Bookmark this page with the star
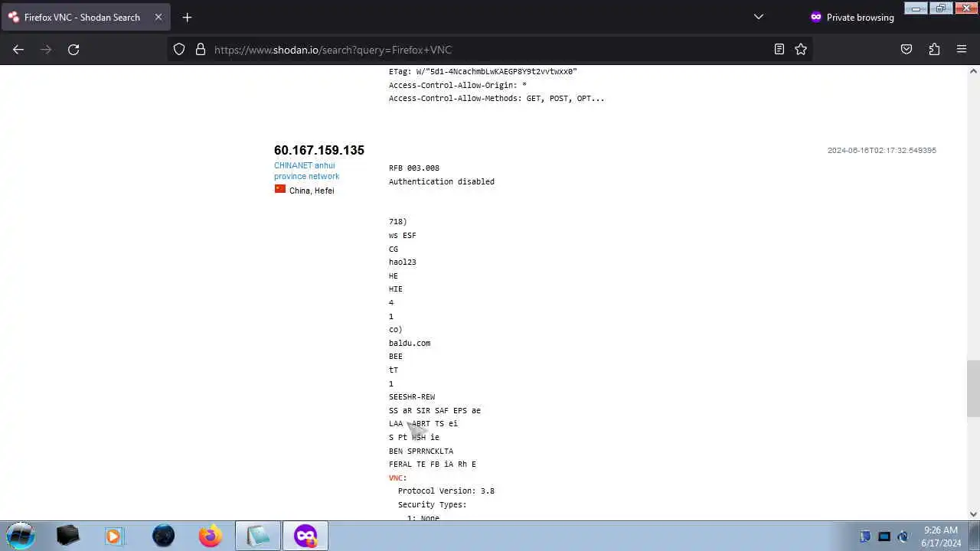 point(801,49)
